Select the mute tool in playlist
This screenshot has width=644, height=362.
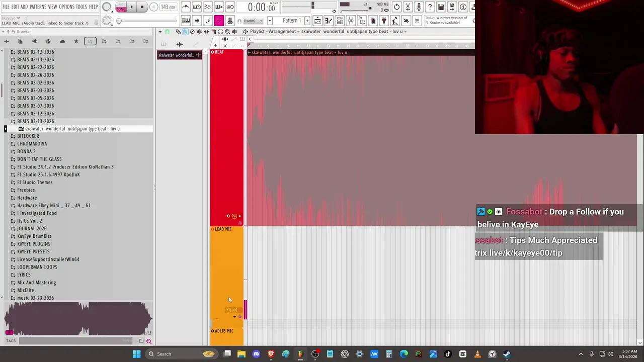coord(199,31)
